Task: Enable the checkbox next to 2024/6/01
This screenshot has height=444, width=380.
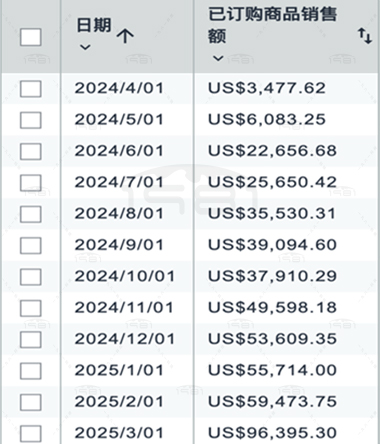Action: [31, 151]
